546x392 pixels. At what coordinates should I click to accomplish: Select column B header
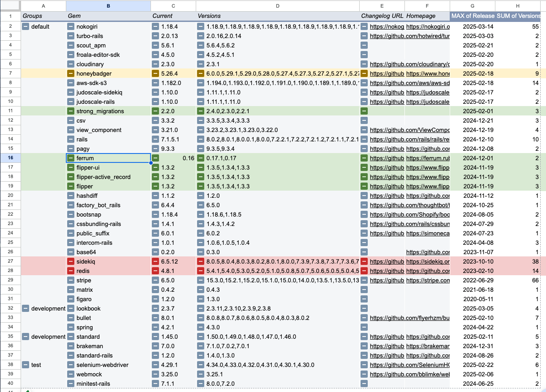click(x=108, y=6)
